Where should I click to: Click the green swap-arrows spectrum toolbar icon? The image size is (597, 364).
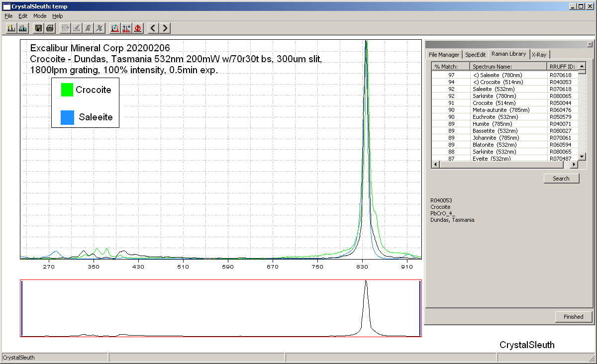coord(115,28)
